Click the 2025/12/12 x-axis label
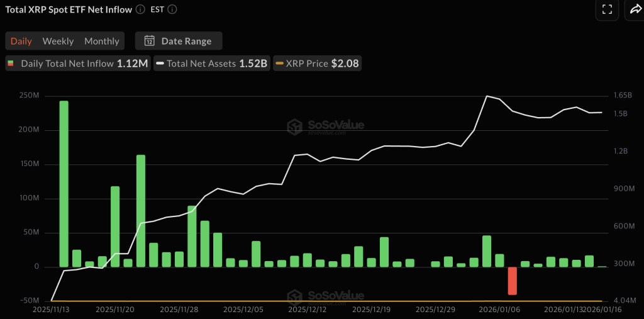Image resolution: width=644 pixels, height=319 pixels. [x=307, y=309]
